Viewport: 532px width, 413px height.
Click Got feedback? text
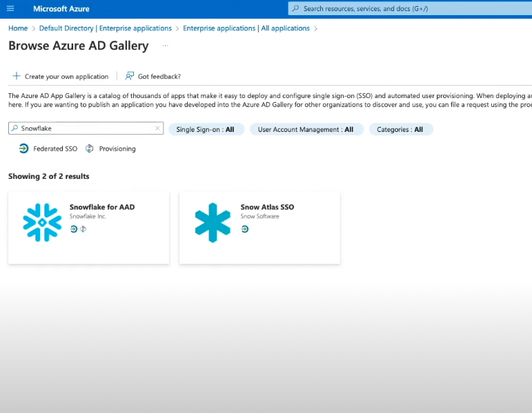[x=159, y=77]
